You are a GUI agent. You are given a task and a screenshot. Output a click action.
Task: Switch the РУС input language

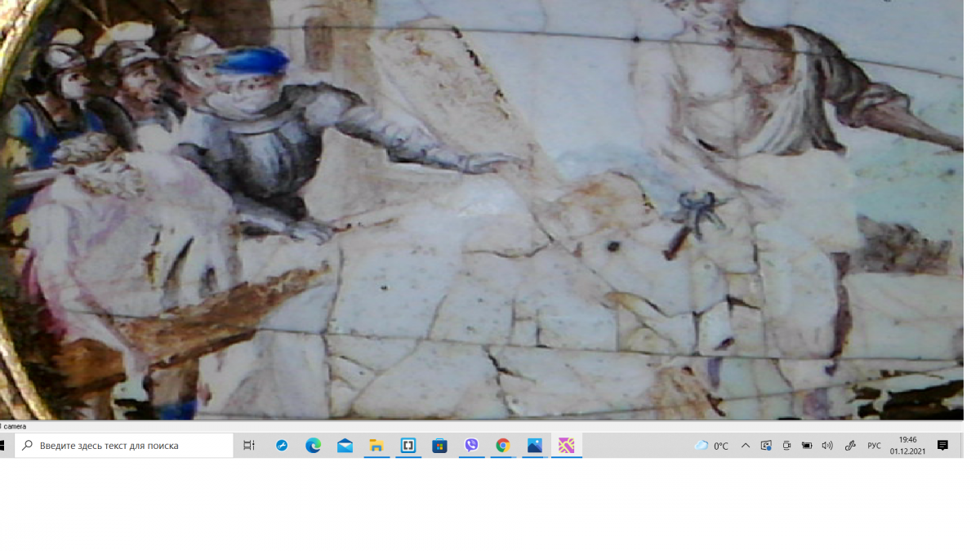click(874, 446)
